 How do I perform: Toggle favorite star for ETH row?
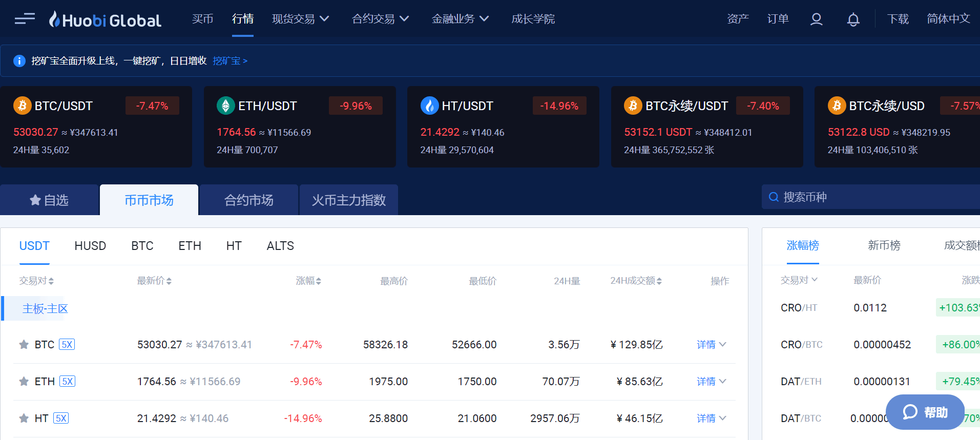[x=24, y=382]
